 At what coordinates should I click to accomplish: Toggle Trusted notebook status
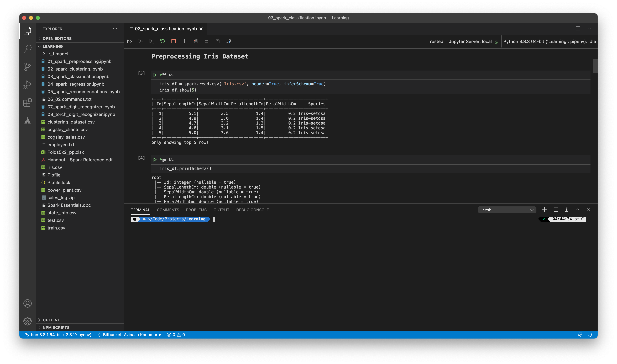(435, 41)
